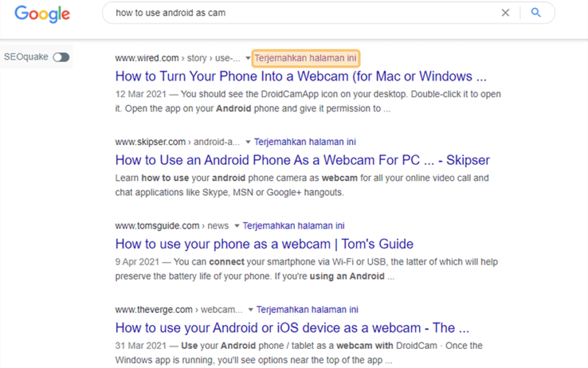Translate the theverge.com result page
Image resolution: width=588 pixels, height=368 pixels.
click(307, 309)
